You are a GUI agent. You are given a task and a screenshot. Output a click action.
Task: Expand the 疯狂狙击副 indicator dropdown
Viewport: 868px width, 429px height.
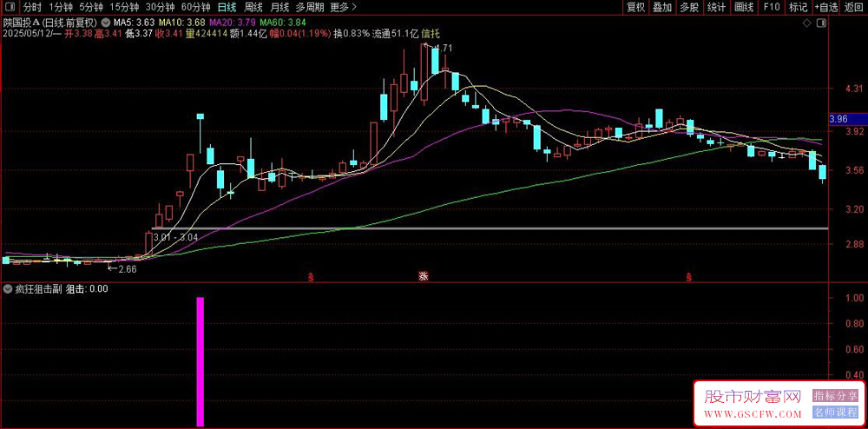tap(7, 288)
